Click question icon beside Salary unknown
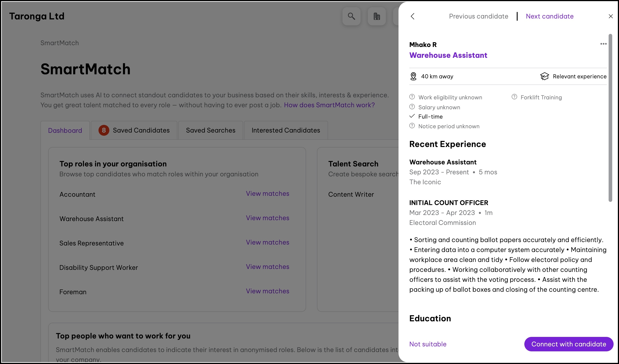The width and height of the screenshot is (619, 364). pos(412,107)
